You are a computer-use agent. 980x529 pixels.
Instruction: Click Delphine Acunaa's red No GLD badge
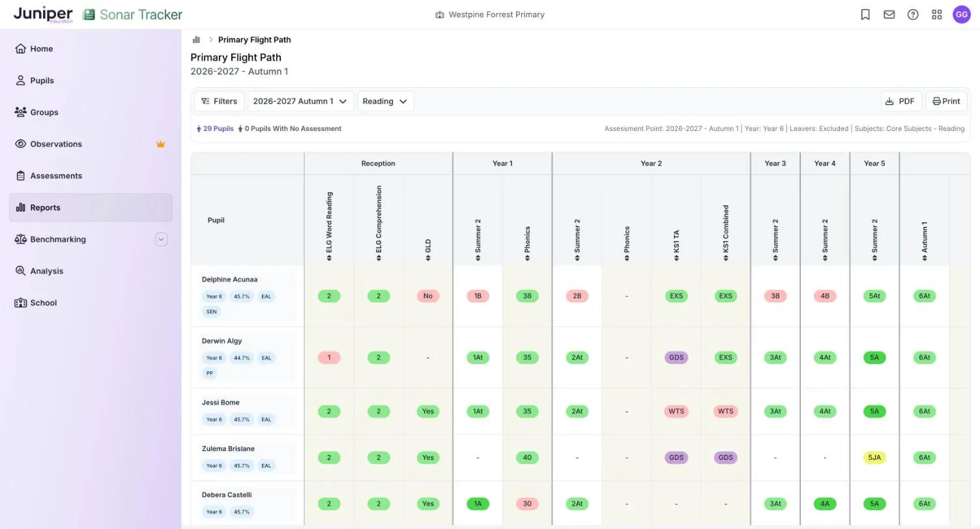[x=427, y=296]
